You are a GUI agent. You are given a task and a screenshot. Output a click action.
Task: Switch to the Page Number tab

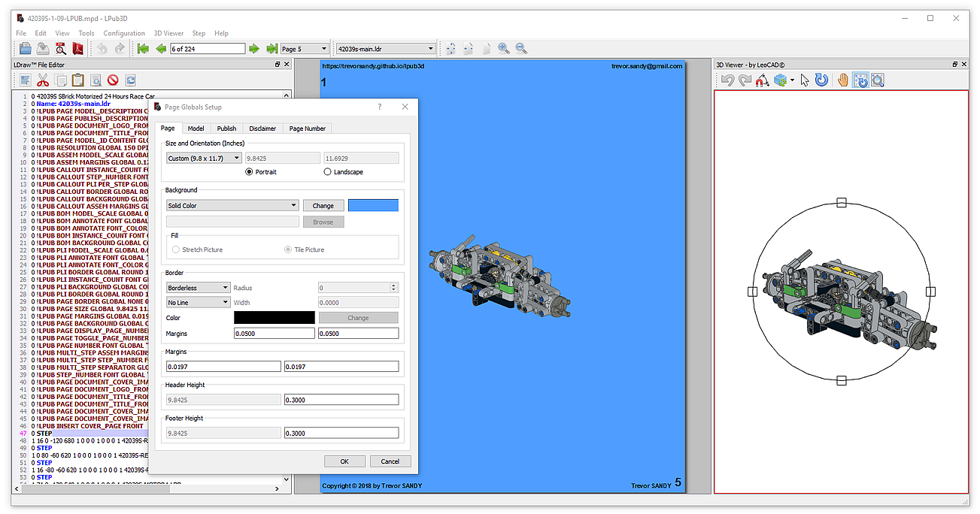[308, 128]
